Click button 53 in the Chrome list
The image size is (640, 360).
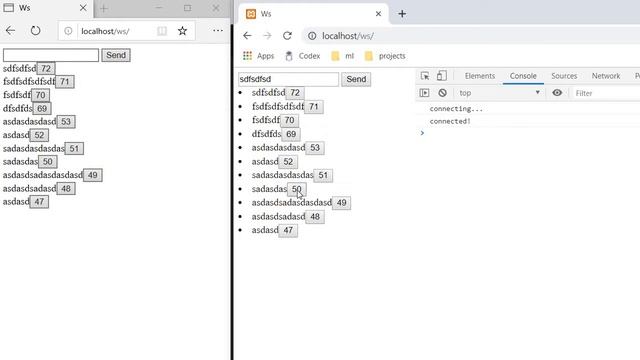(315, 148)
